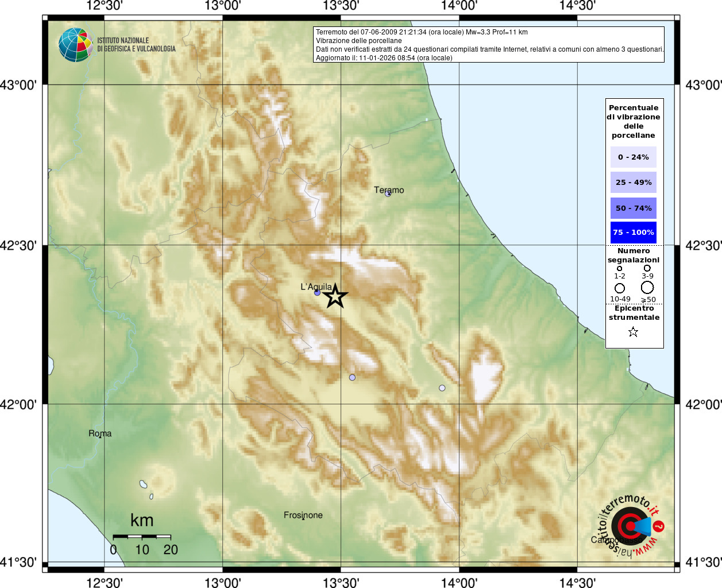
Task: Click the kilometre scale bar
Action: pyautogui.click(x=142, y=536)
